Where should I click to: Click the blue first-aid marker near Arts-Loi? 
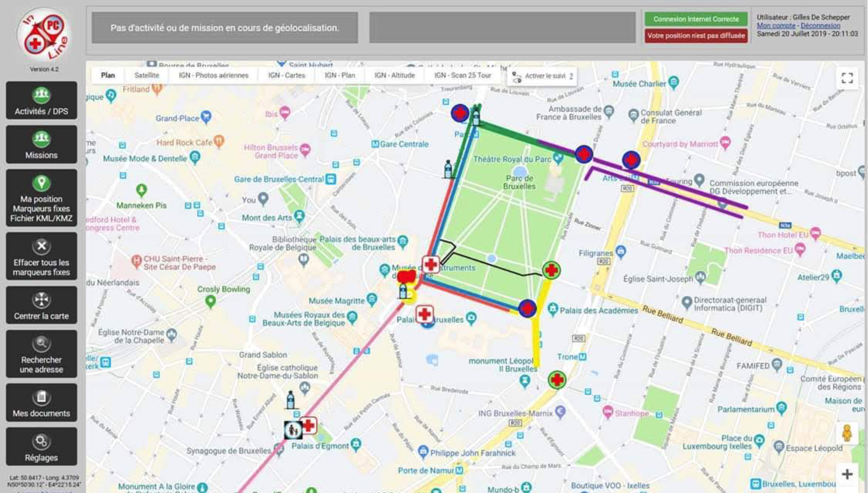631,160
